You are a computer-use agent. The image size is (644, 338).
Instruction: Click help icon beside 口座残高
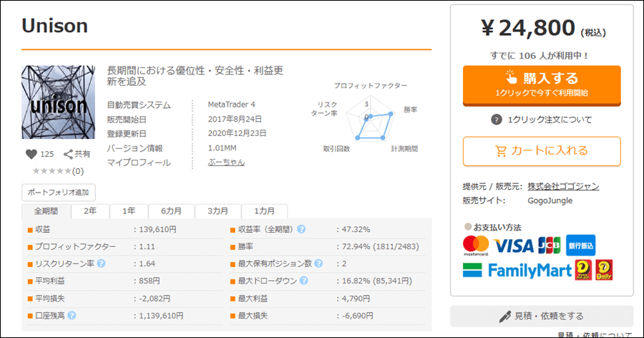tap(72, 316)
